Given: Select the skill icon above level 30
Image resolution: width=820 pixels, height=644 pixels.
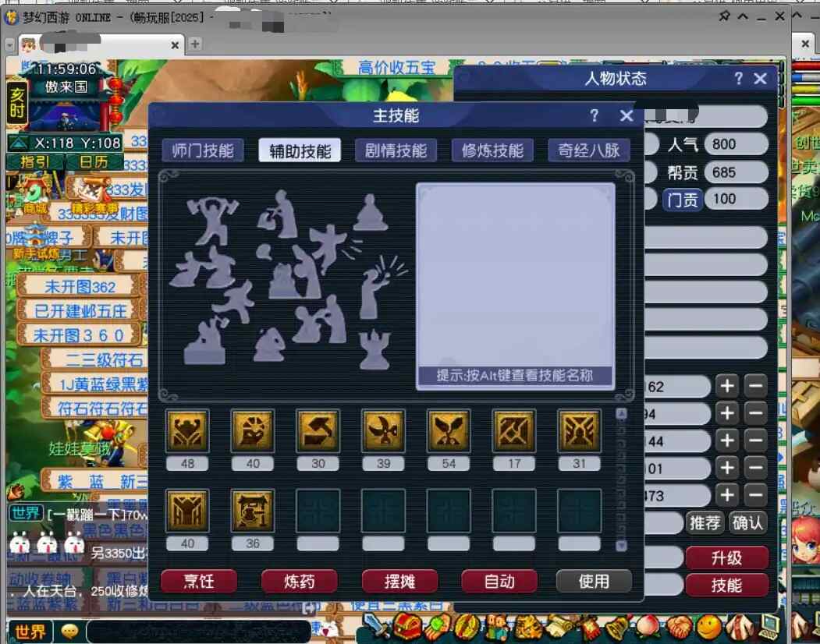Looking at the screenshot, I should [x=318, y=430].
